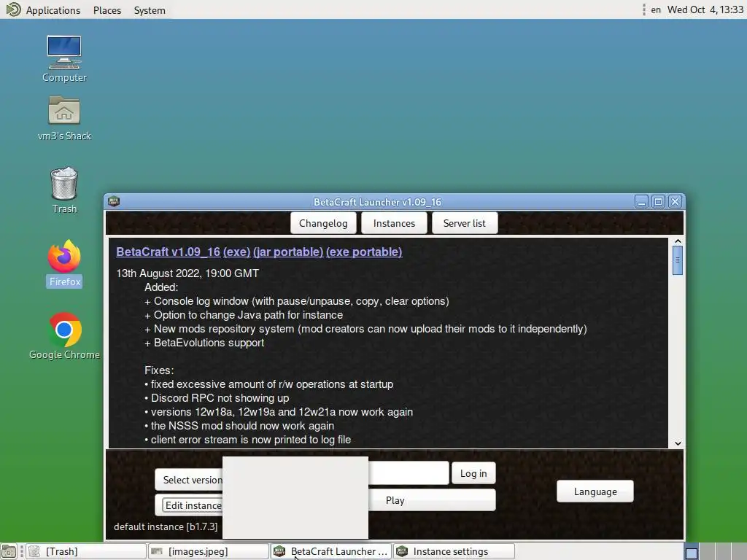Screen dimensions: 747x560
Task: Click the changelog scrollbar thumb
Action: pos(678,260)
